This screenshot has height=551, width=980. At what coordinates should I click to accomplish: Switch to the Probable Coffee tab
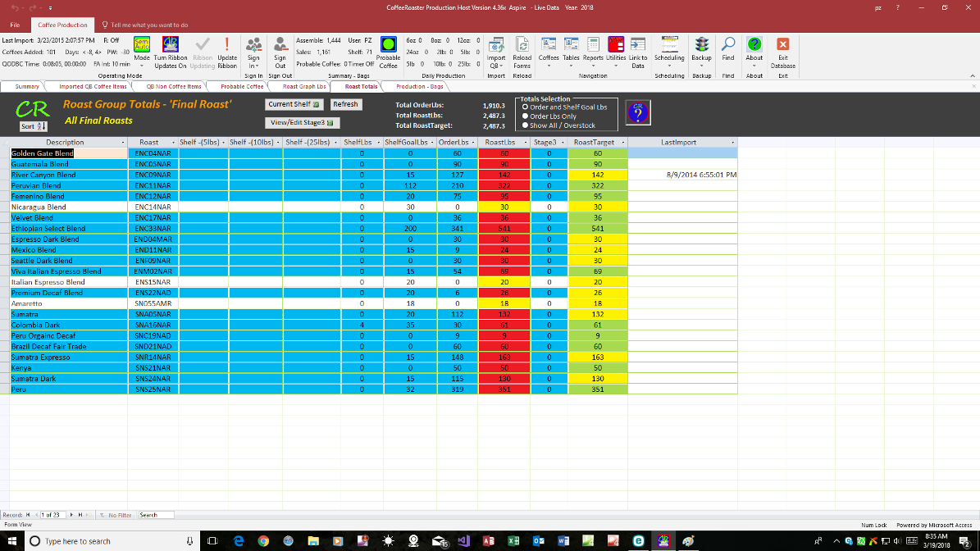pos(242,87)
